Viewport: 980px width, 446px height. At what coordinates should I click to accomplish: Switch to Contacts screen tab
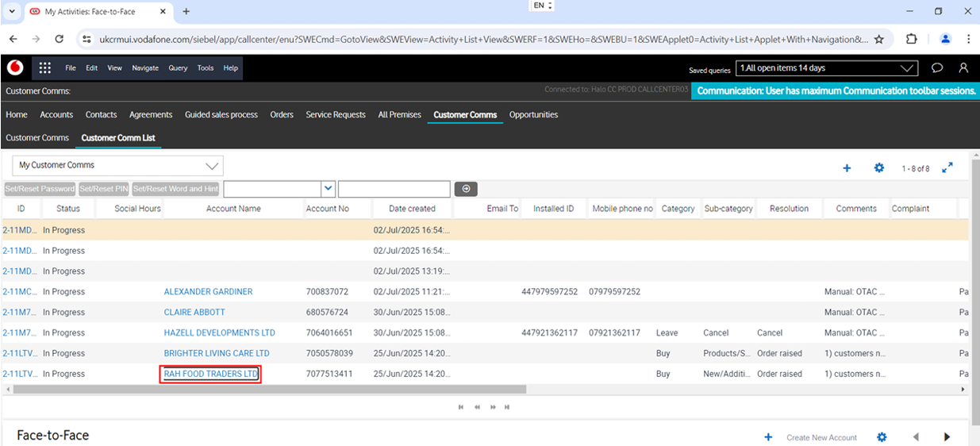101,115
